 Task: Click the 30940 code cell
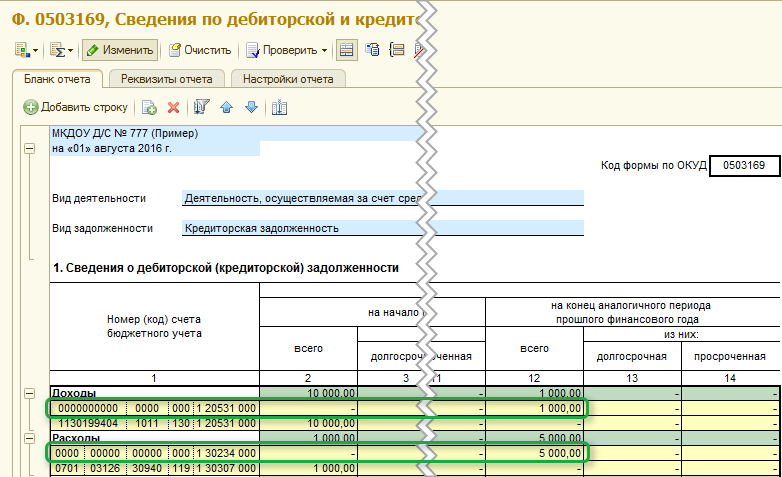(147, 469)
